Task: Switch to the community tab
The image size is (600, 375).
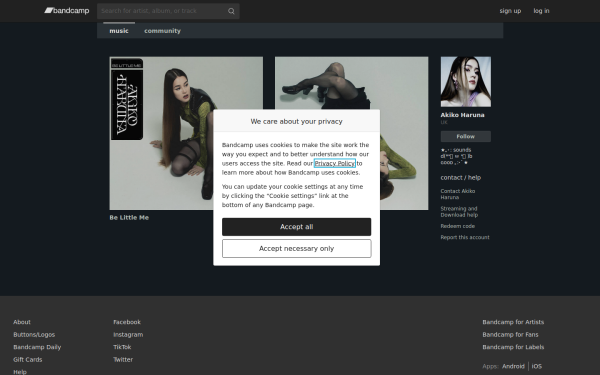Action: pos(162,31)
